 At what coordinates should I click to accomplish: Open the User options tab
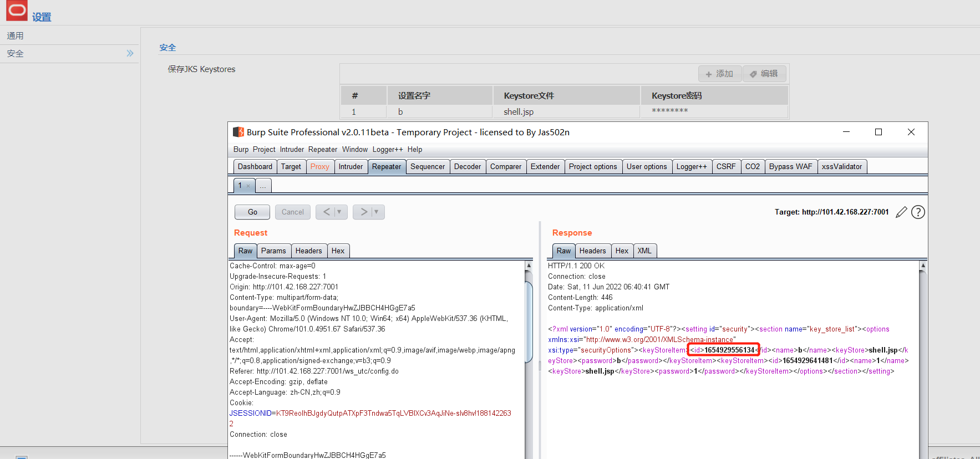pos(647,167)
